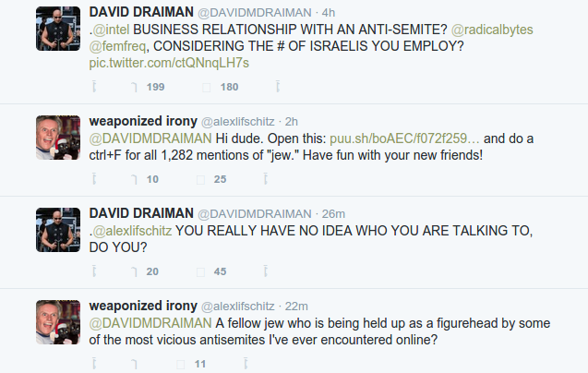Retweet the tweet mentioning 1,282 mentions
This screenshot has width=588, height=373.
point(134,179)
